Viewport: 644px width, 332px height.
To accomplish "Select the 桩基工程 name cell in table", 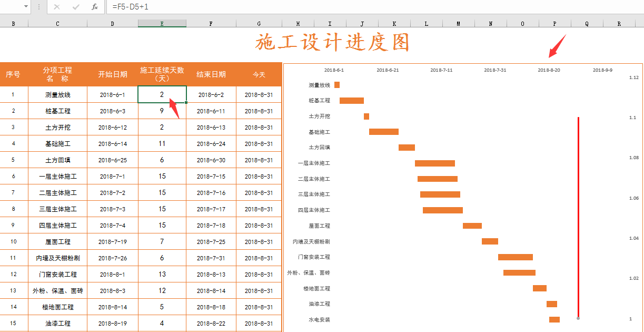I will [57, 111].
